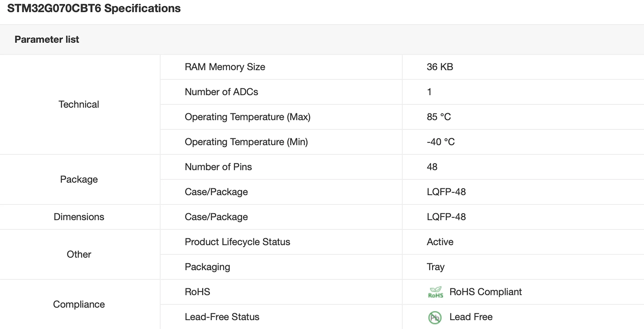
Task: Click the Number of Pins label
Action: [x=218, y=167]
